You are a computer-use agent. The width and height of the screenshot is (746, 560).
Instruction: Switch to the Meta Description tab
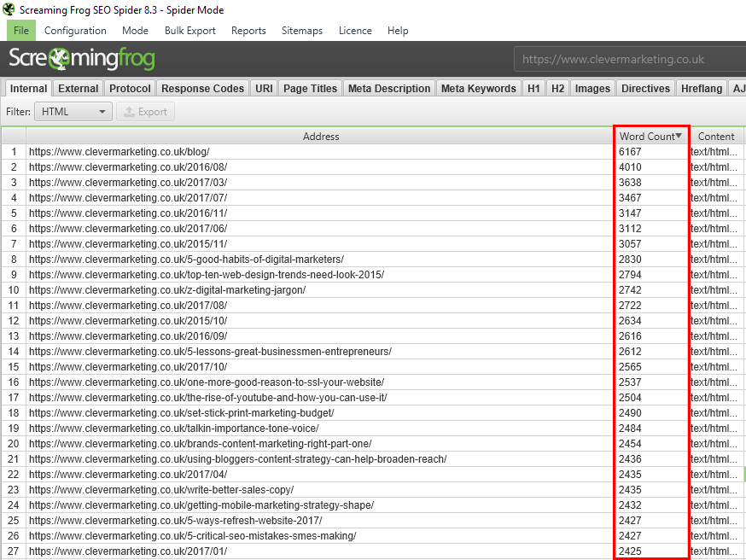[x=388, y=89]
